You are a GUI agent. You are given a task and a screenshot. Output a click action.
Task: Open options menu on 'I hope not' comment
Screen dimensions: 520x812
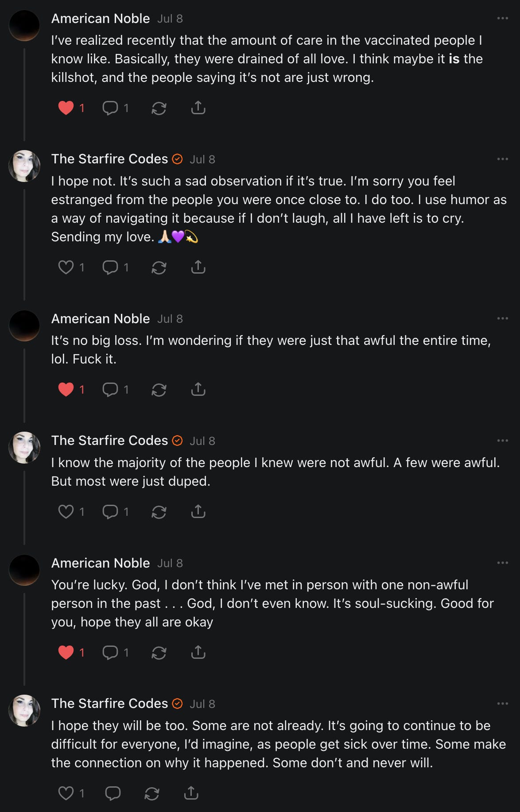pos(502,159)
